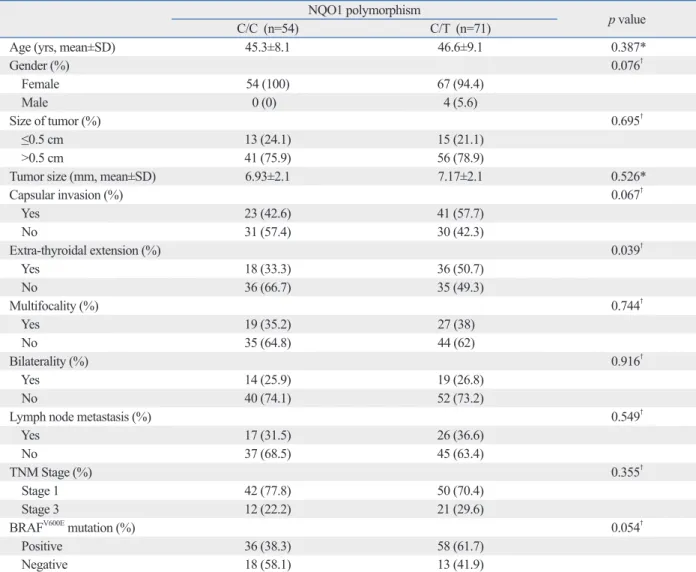The image size is (696, 572).
Task: Click the value '45.3±8.1'
Action: click(x=267, y=47)
